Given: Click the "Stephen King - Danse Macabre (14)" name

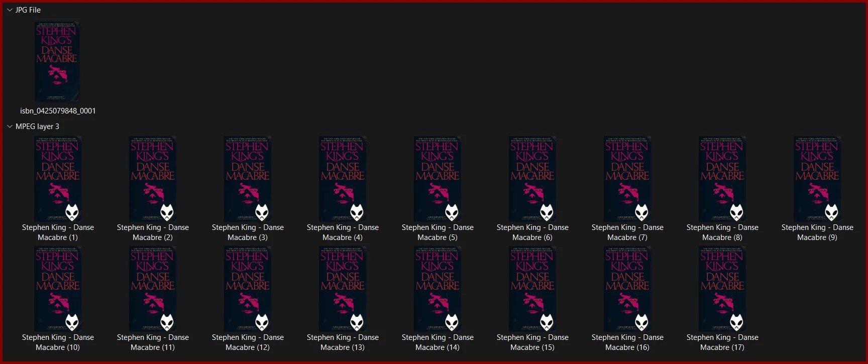Looking at the screenshot, I should 438,342.
